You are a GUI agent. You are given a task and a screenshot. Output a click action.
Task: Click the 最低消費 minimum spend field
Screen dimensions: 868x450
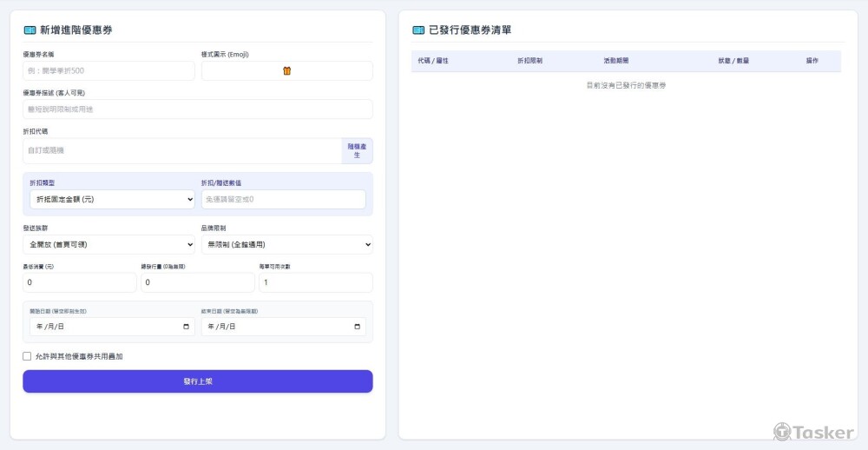(79, 282)
